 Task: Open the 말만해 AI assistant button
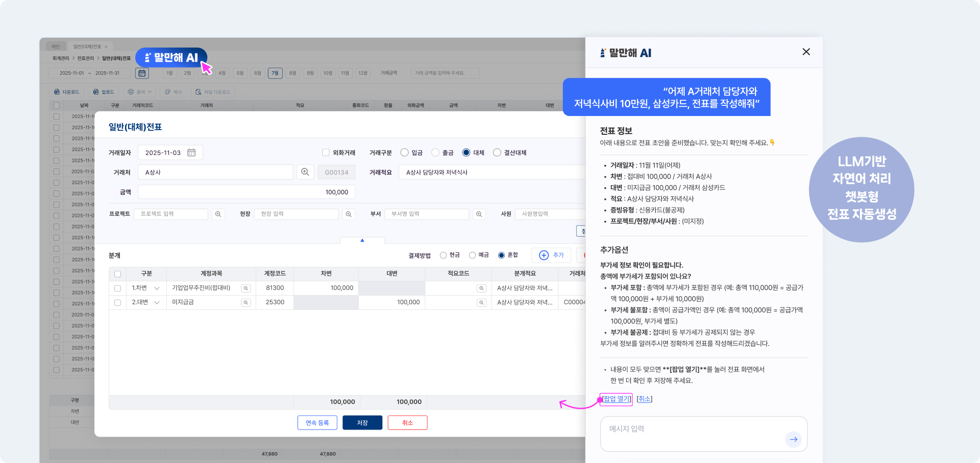pos(171,58)
